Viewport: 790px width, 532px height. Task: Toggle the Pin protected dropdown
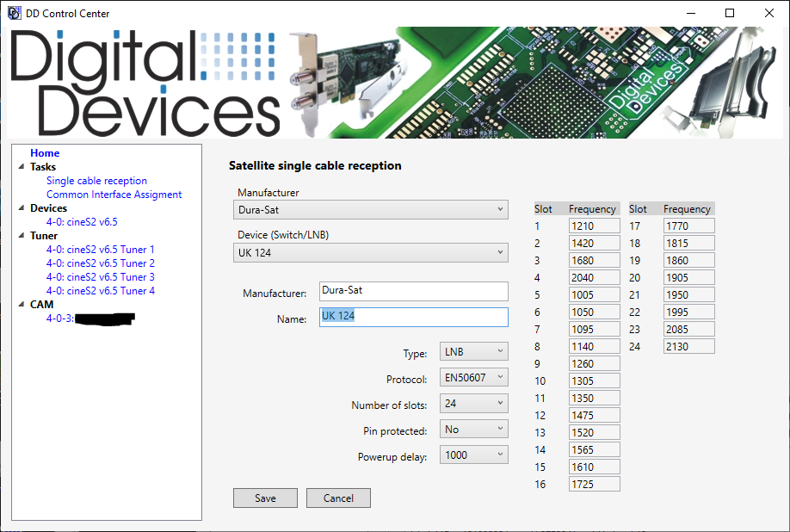(473, 429)
